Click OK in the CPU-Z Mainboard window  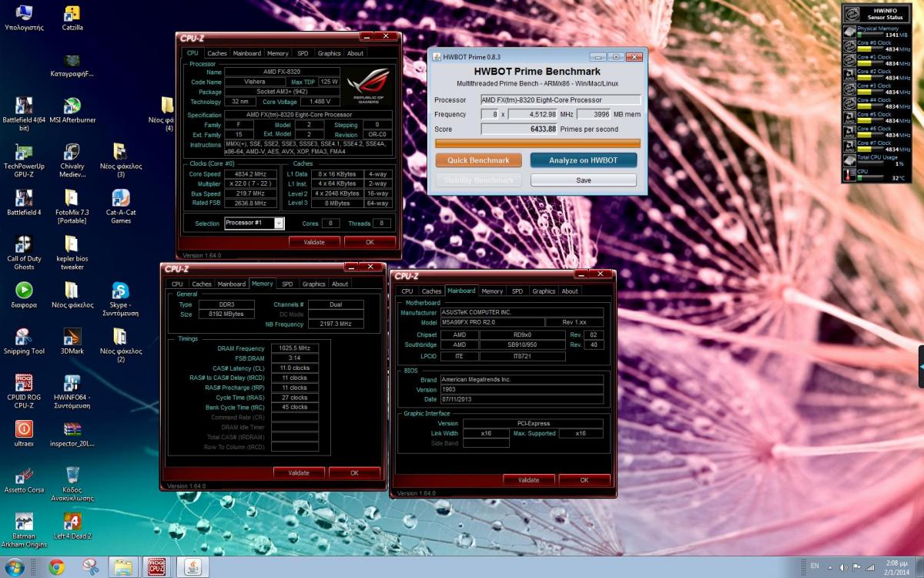pyautogui.click(x=584, y=479)
